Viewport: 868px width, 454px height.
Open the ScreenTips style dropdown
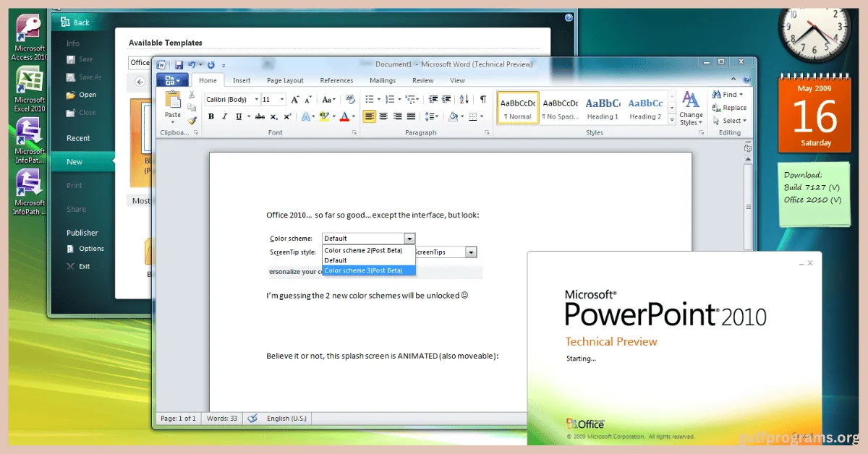coord(471,252)
